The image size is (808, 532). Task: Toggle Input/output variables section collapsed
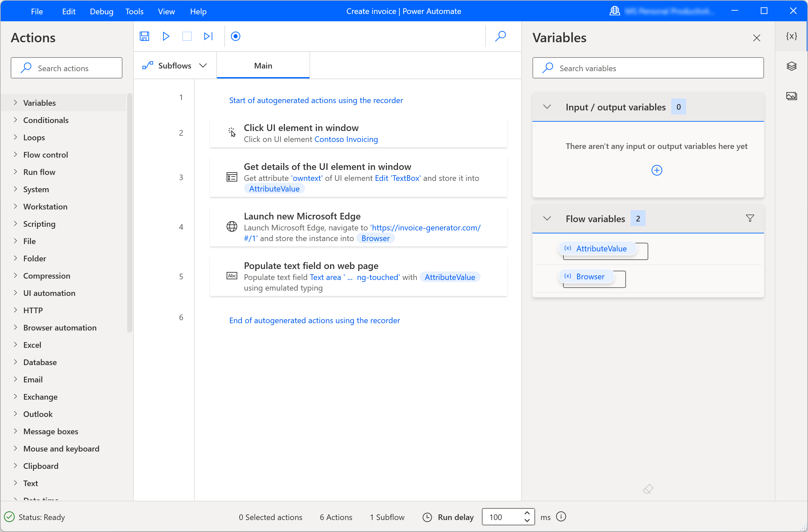547,107
